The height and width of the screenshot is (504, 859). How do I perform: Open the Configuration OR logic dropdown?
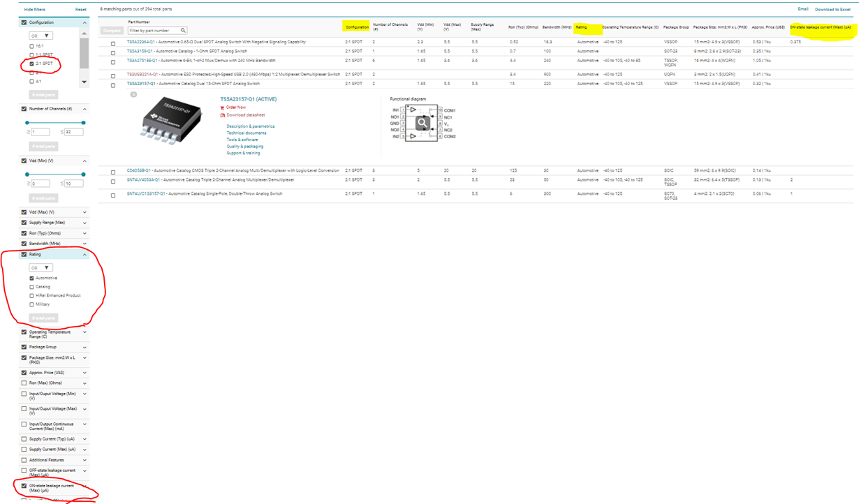[41, 36]
